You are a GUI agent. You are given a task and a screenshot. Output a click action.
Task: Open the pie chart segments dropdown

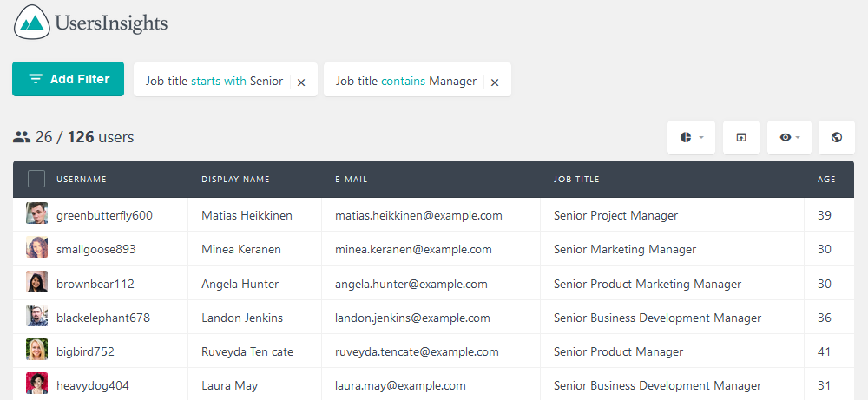point(691,137)
